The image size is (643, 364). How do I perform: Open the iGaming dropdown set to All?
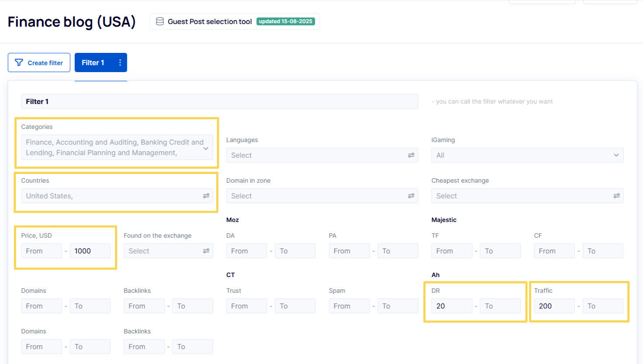click(x=527, y=155)
